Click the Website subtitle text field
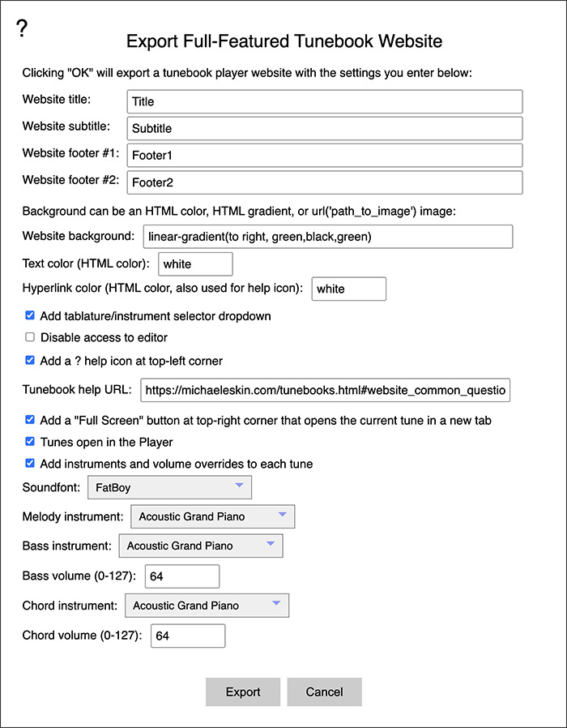Viewport: 567px width, 728px height. (x=325, y=129)
